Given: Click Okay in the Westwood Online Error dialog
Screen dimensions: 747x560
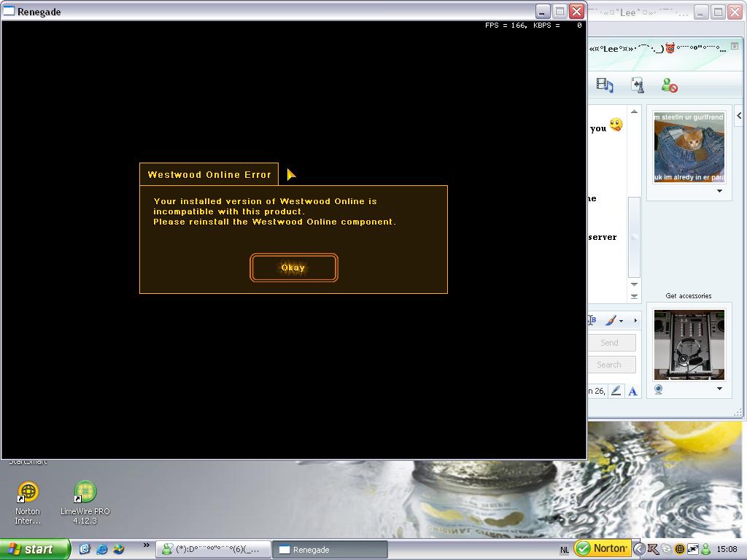Looking at the screenshot, I should click(293, 268).
